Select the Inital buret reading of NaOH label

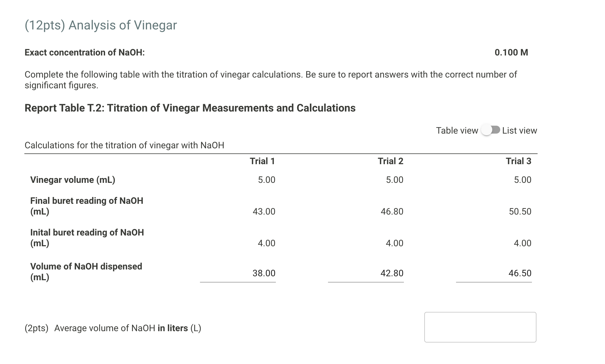[x=87, y=238]
